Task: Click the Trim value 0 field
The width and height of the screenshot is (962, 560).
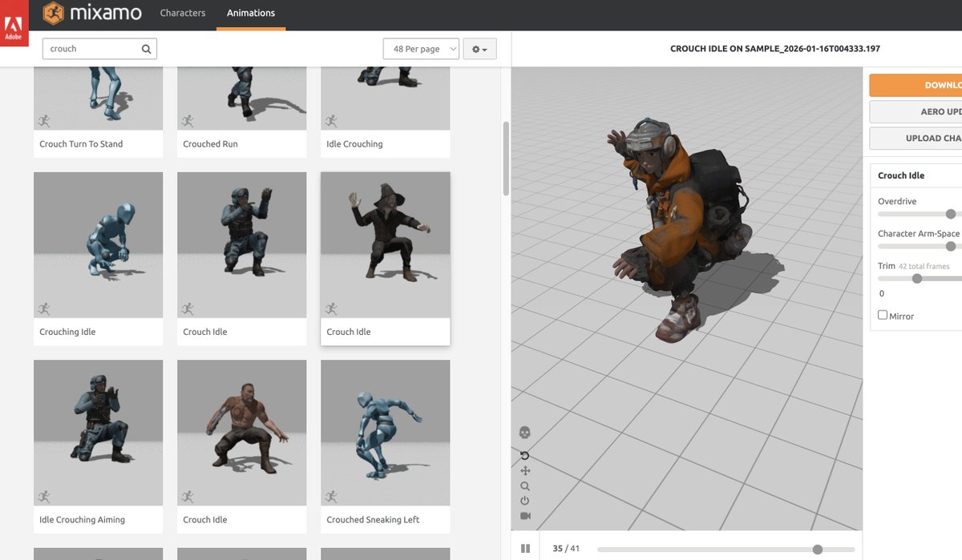Action: (x=883, y=294)
